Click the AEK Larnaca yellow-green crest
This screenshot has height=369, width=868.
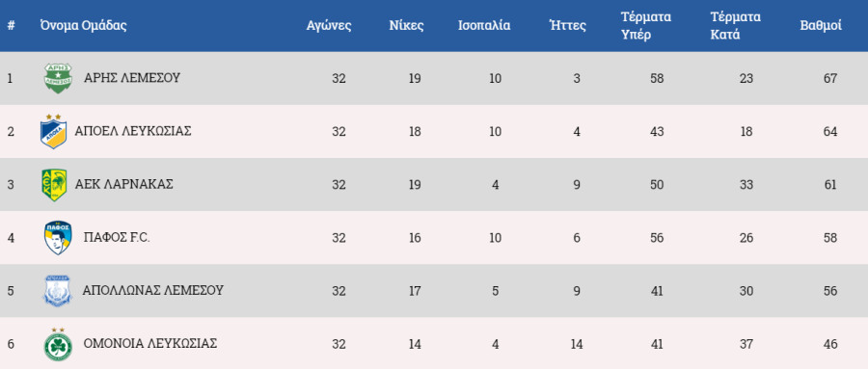coord(54,185)
